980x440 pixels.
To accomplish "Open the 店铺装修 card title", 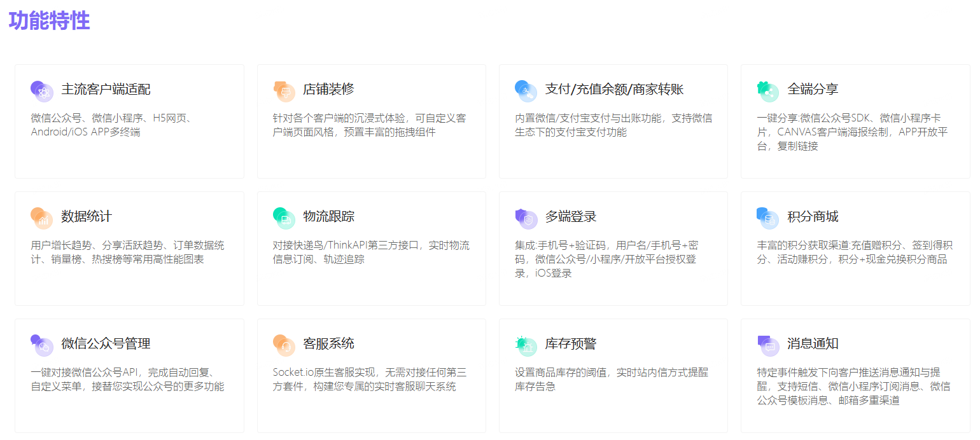I will click(328, 90).
